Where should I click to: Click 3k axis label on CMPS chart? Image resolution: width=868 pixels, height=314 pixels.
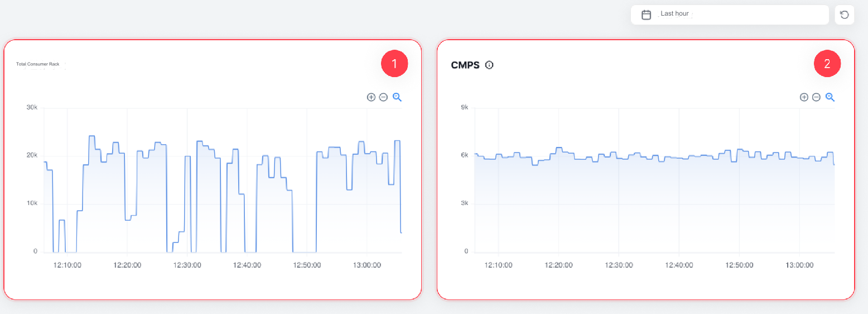(464, 203)
